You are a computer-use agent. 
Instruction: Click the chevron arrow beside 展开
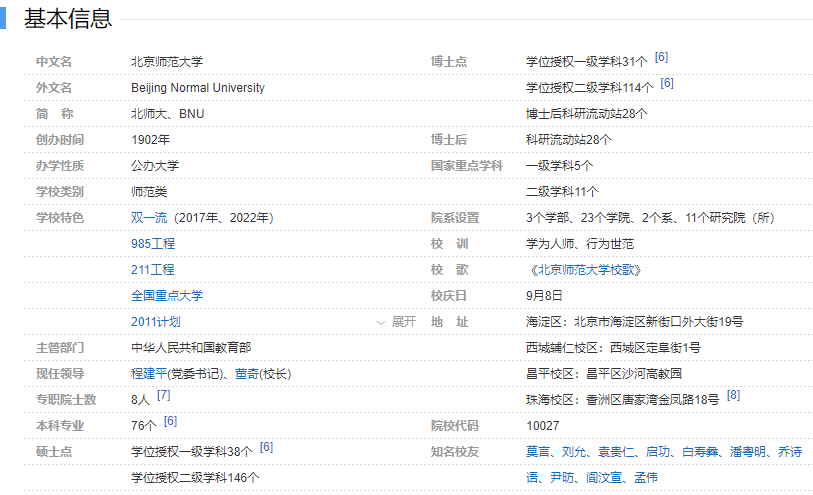(381, 323)
